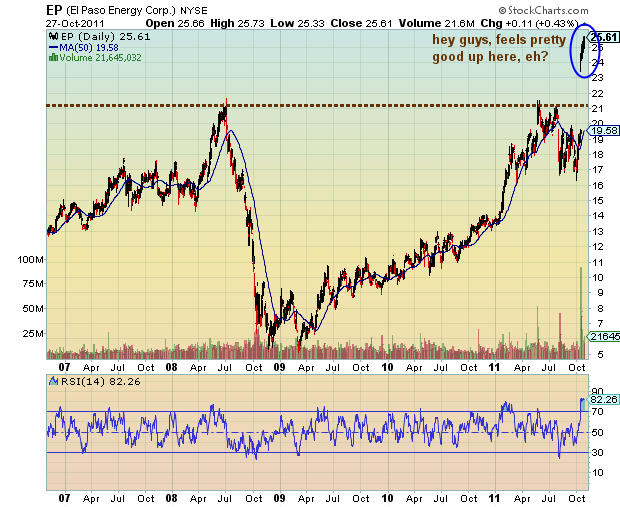Click the 18 price axis label
620x507 pixels.
click(x=598, y=154)
